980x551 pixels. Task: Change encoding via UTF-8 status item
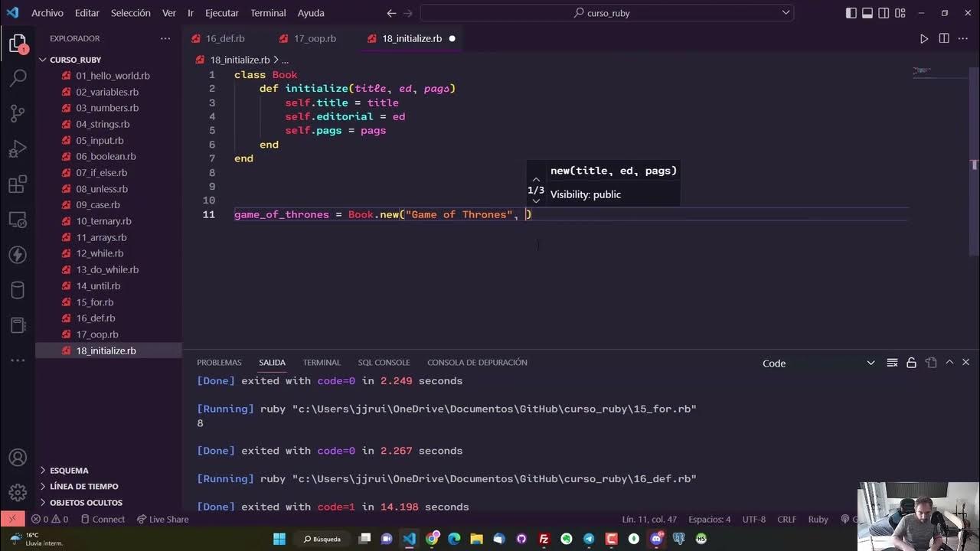click(x=753, y=520)
